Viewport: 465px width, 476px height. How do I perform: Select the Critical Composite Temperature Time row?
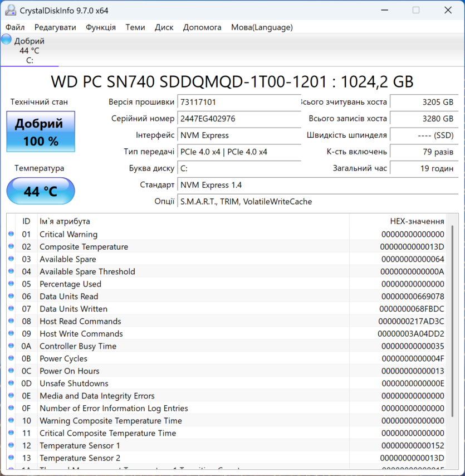[x=226, y=434]
